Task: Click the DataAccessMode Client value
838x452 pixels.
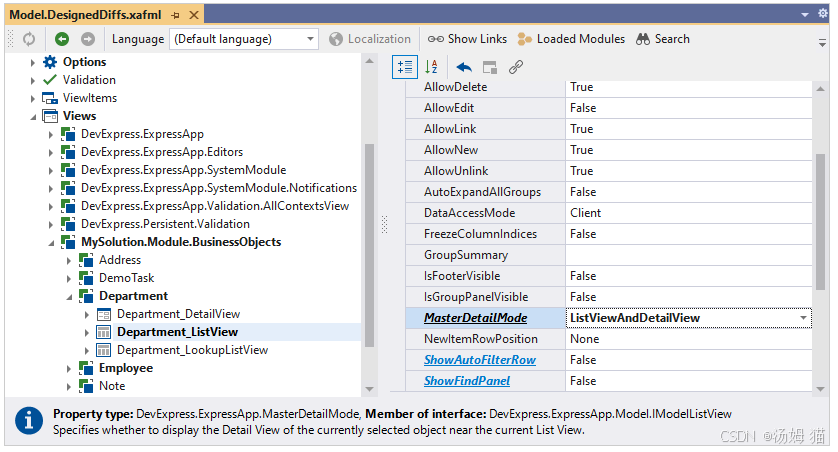Action: 689,214
